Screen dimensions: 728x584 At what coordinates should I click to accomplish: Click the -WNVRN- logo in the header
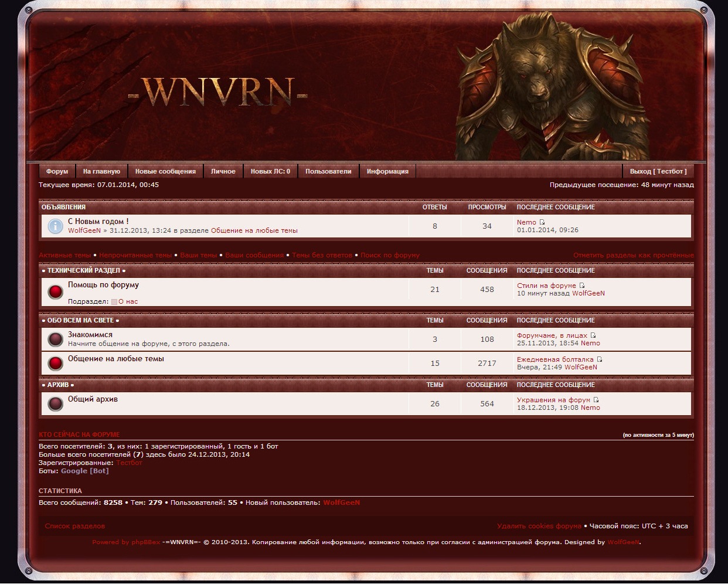tap(217, 92)
